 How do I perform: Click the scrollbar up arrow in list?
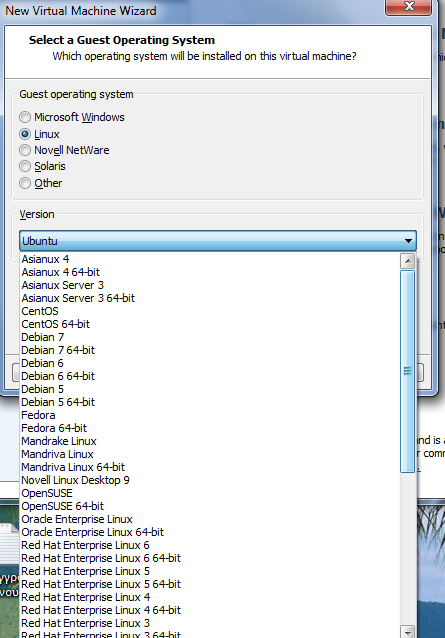407,260
